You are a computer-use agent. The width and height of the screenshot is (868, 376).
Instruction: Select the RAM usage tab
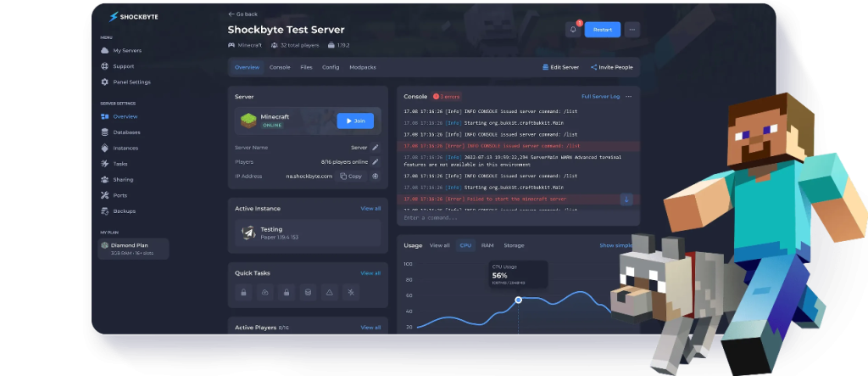click(x=487, y=245)
